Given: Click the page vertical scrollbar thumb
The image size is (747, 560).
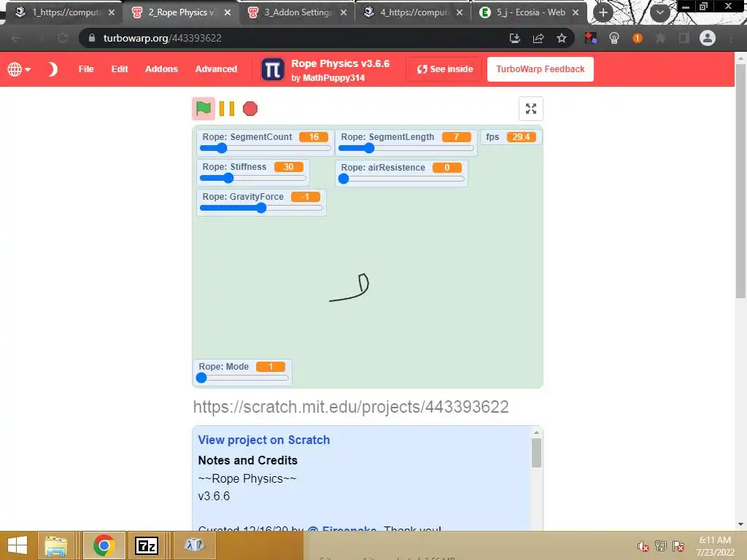Looking at the screenshot, I should click(740, 182).
